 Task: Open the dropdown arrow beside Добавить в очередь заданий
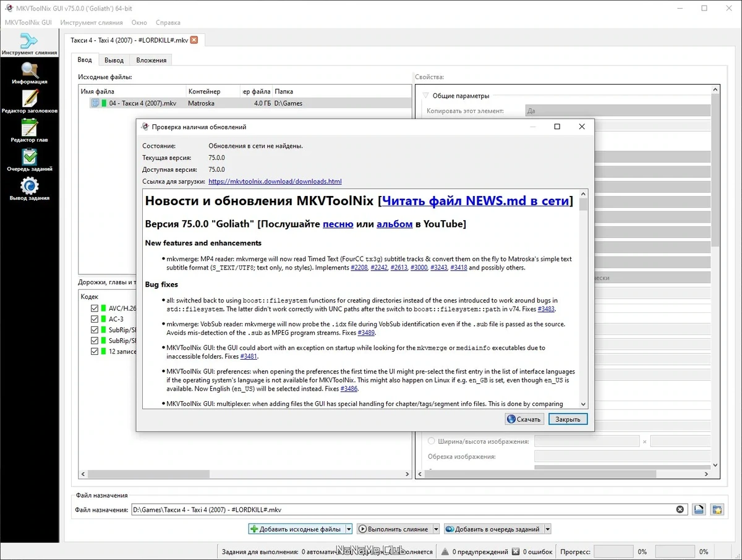coord(547,529)
